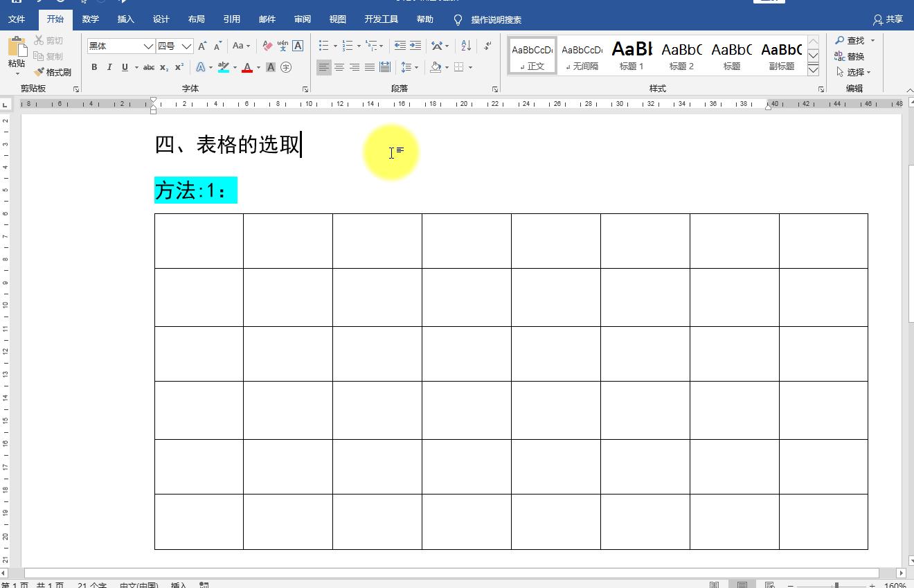
Task: Apply bold formatting with the B icon
Action: coord(94,67)
